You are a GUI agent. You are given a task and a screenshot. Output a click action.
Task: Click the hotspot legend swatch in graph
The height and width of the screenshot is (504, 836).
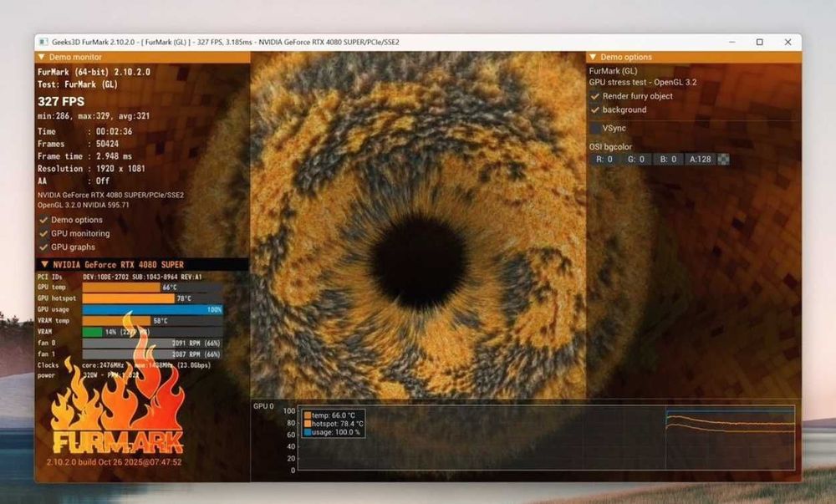(307, 424)
